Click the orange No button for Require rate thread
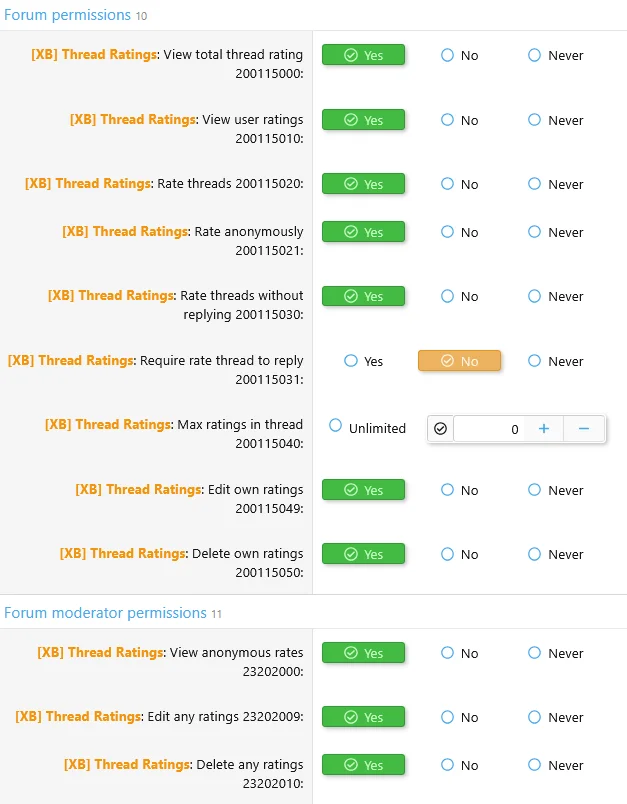 pos(459,361)
